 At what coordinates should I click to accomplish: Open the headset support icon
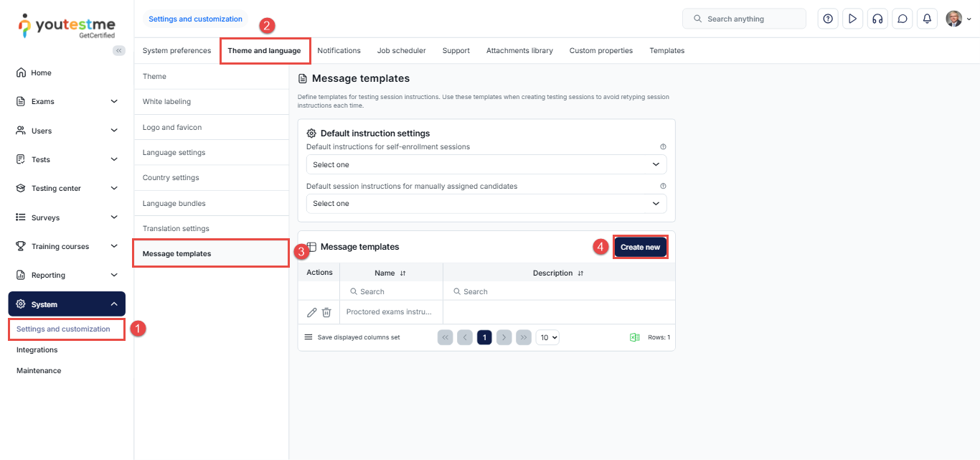[877, 19]
